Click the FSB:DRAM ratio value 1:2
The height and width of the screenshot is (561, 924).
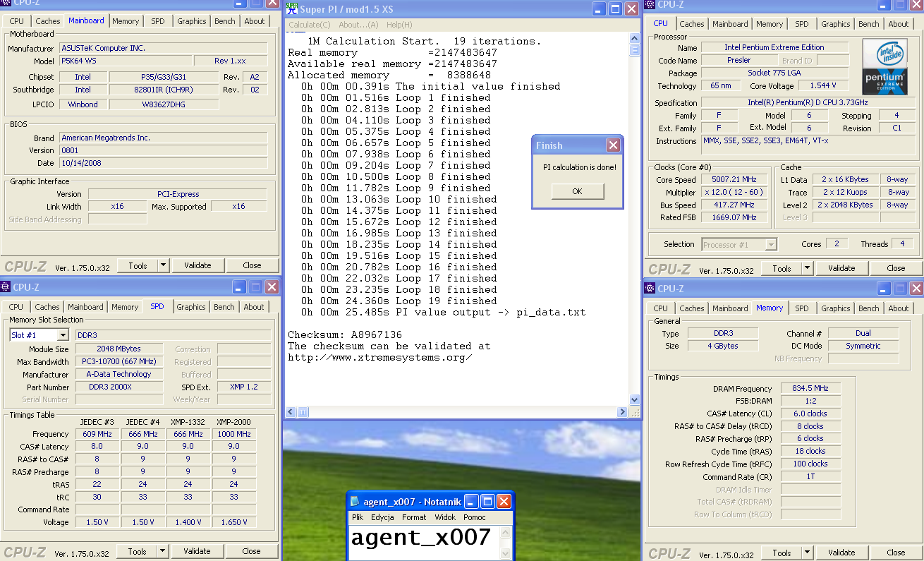click(810, 401)
